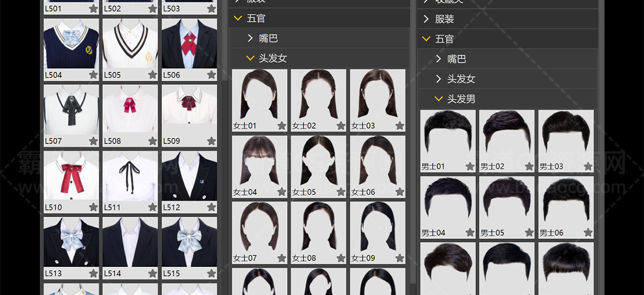Star the 女士09 hairstyle
644x295 pixels.
pyautogui.click(x=399, y=258)
